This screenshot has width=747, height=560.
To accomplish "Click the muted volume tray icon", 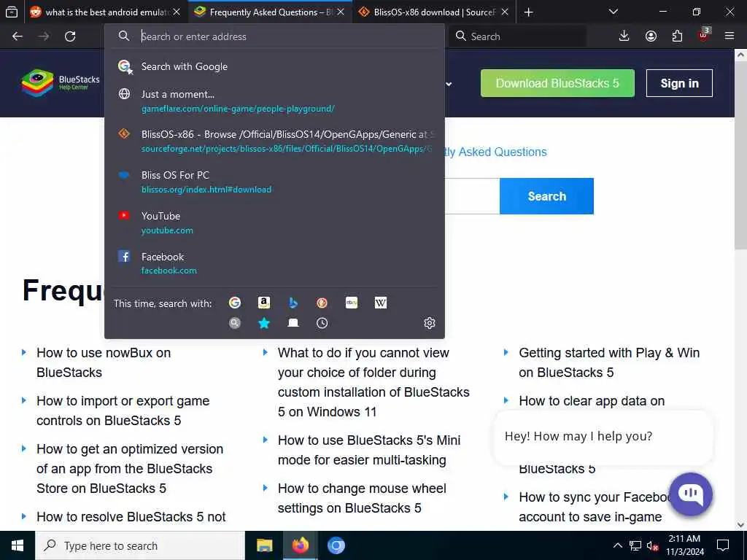I will click(x=653, y=545).
